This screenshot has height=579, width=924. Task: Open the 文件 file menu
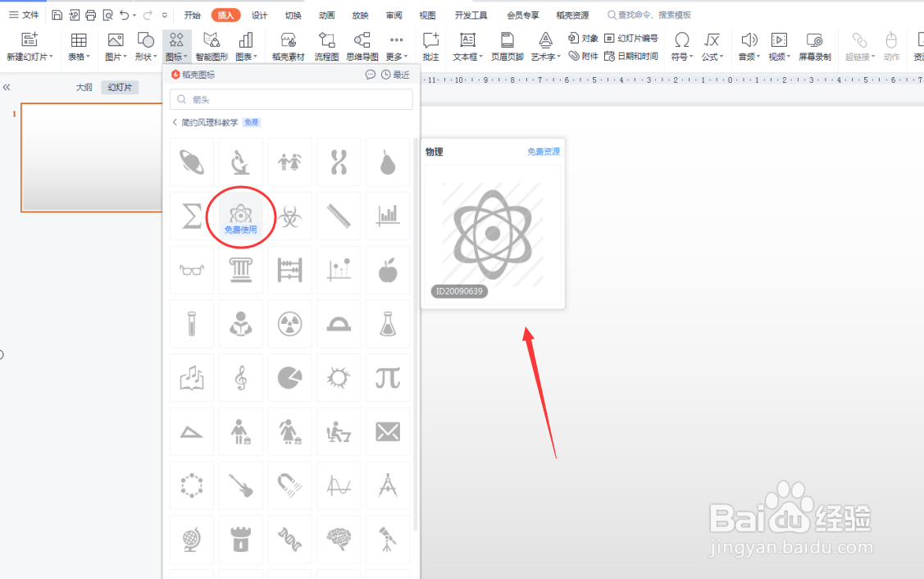click(x=24, y=15)
